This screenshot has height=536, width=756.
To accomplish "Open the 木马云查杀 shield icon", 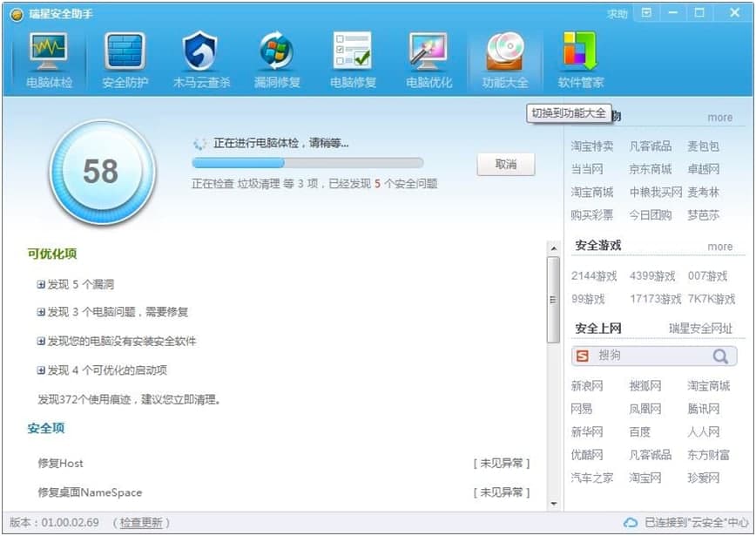I will pyautogui.click(x=200, y=51).
